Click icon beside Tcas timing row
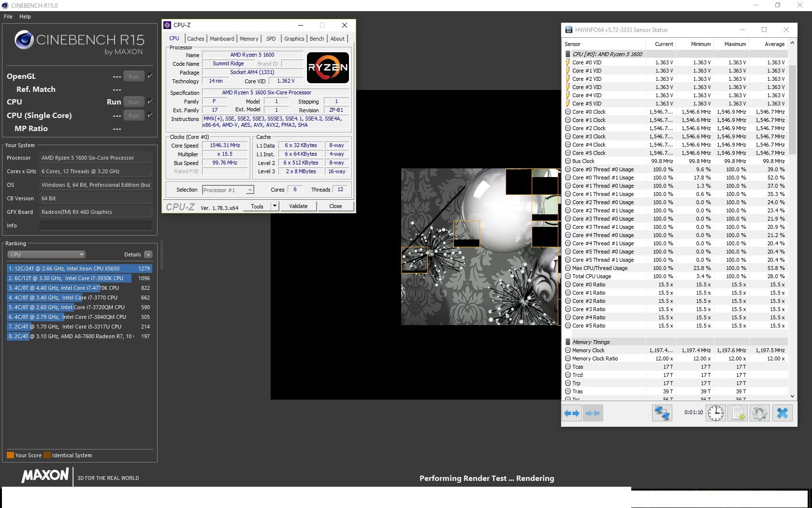Viewport: 812px width, 508px height. (568, 367)
